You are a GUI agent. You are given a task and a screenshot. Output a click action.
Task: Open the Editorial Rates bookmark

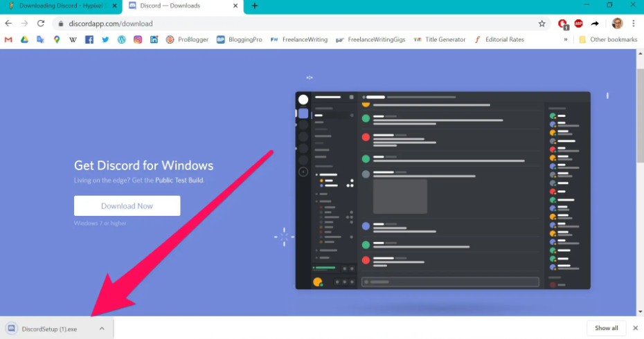pos(499,39)
